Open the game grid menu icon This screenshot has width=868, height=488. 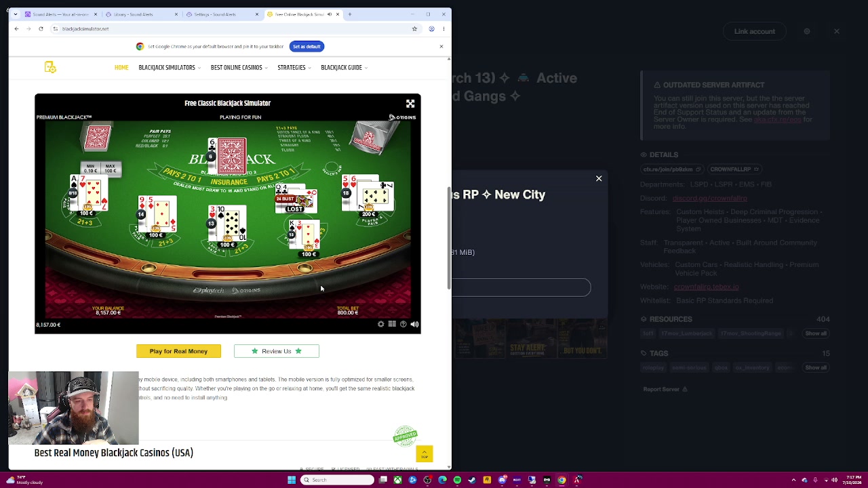click(392, 324)
